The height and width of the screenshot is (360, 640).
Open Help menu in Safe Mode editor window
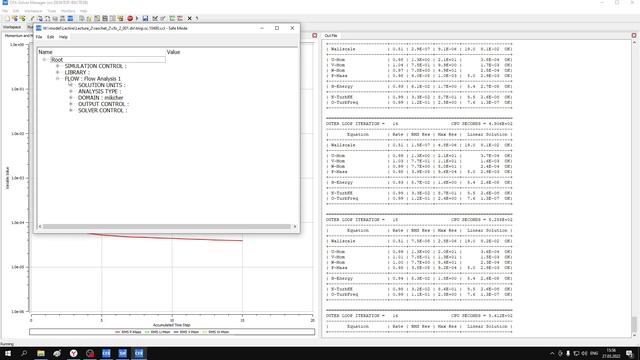[63, 37]
